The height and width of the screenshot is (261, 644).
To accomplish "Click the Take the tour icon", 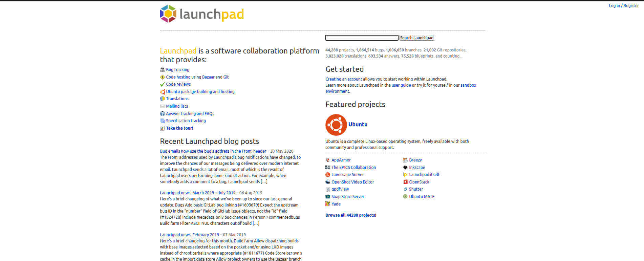I will pyautogui.click(x=163, y=128).
